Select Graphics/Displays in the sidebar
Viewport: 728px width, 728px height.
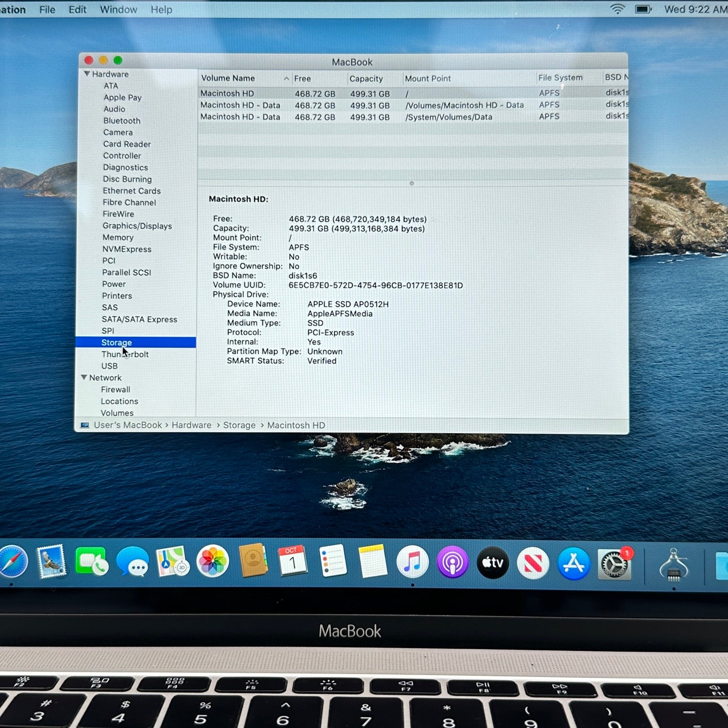tap(137, 226)
